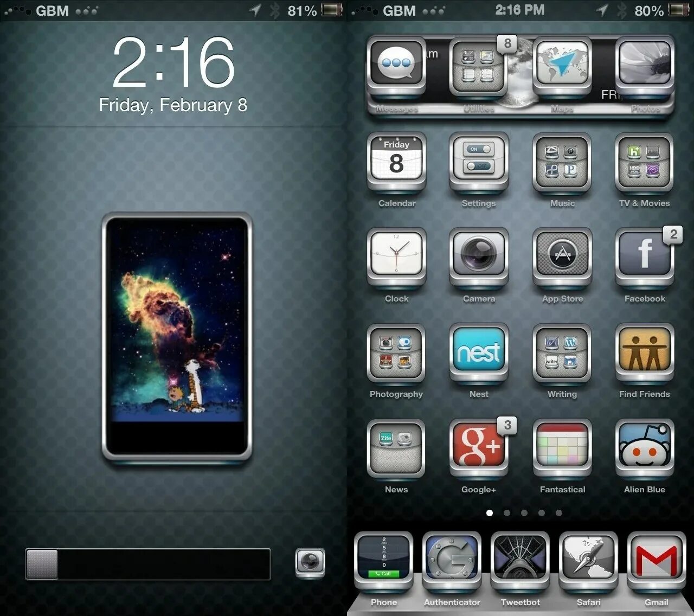694x616 pixels.
Task: Open the Settings app
Action: point(479,162)
